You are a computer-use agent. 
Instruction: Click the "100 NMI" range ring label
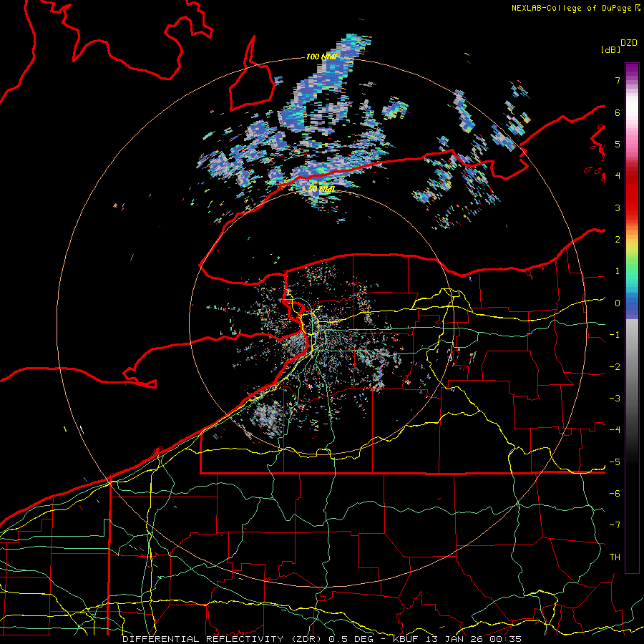(321, 57)
